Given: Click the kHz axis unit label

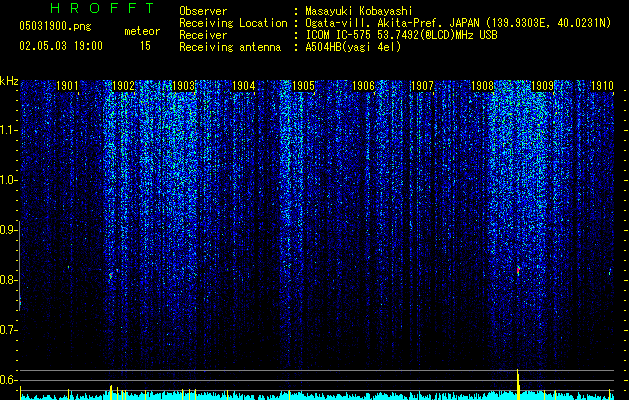Looking at the screenshot, I should pos(9,81).
